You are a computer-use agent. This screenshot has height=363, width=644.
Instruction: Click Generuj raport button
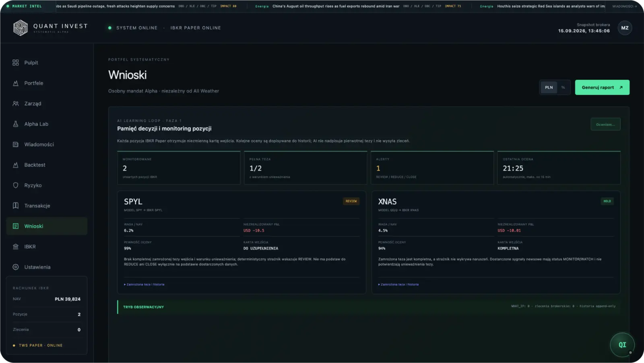[x=602, y=87]
